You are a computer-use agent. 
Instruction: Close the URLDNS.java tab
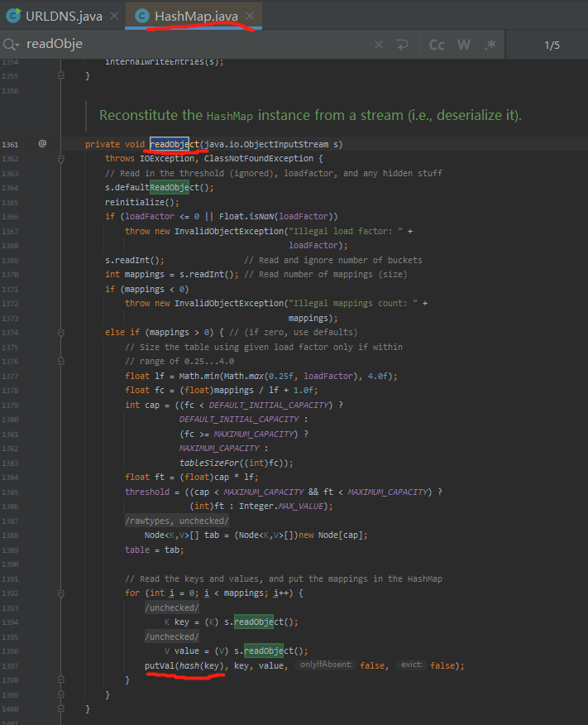pos(114,17)
